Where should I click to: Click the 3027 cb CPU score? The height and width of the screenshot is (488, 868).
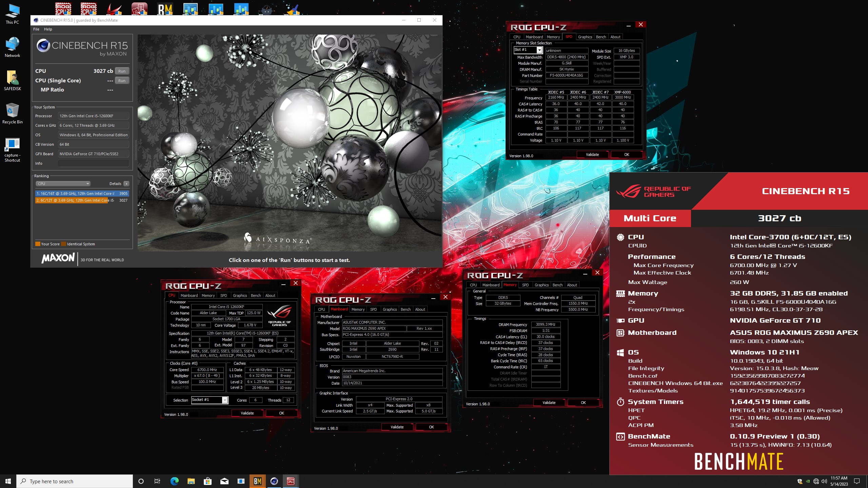click(103, 71)
